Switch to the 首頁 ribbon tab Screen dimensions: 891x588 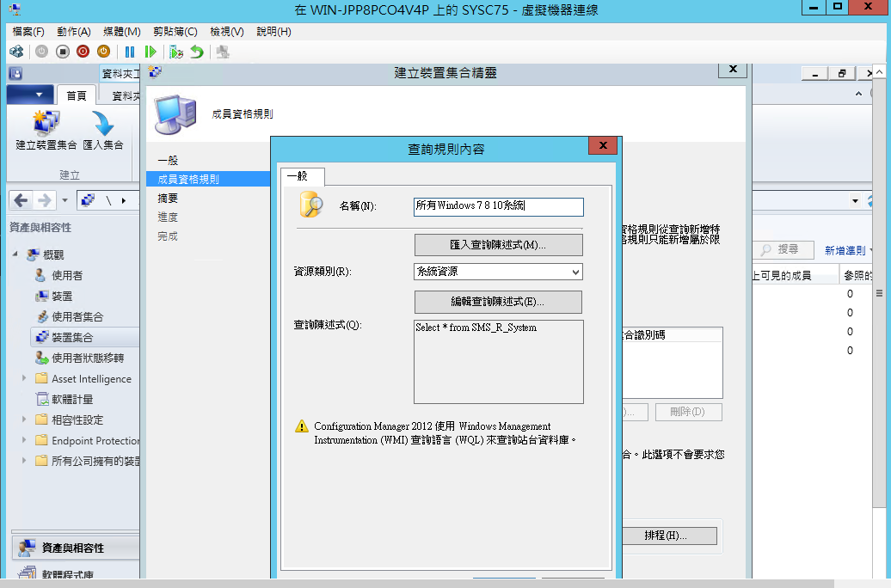click(77, 95)
